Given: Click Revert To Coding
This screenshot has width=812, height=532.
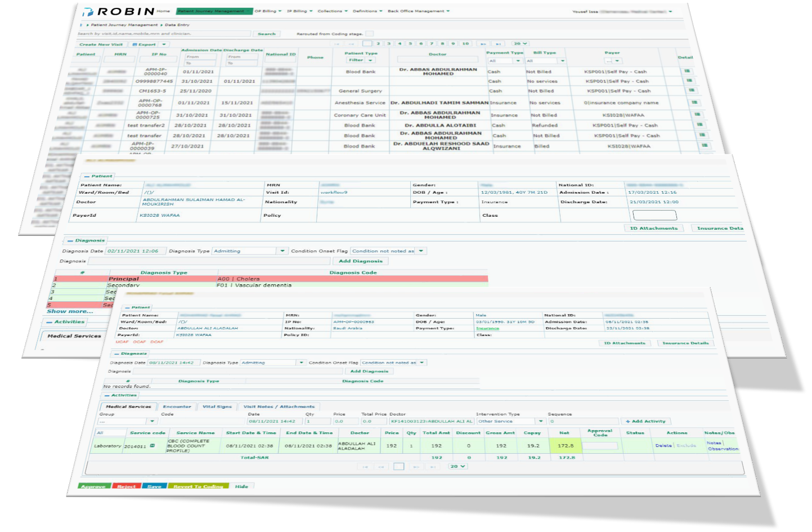Looking at the screenshot, I should coord(198,486).
